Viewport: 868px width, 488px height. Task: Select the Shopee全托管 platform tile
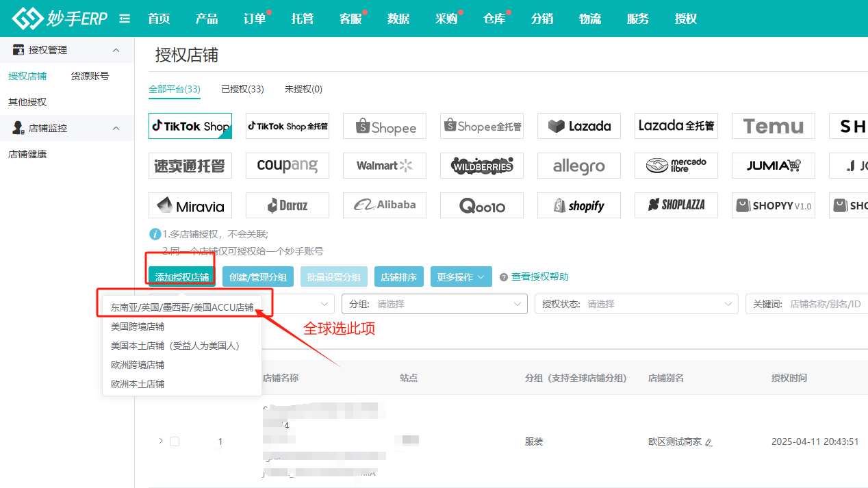(x=482, y=126)
